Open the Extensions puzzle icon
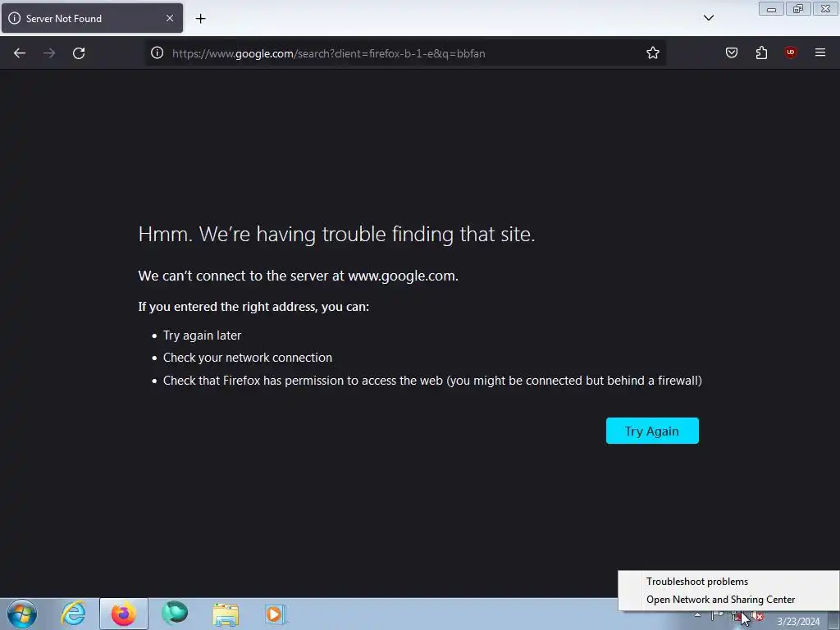 761,52
